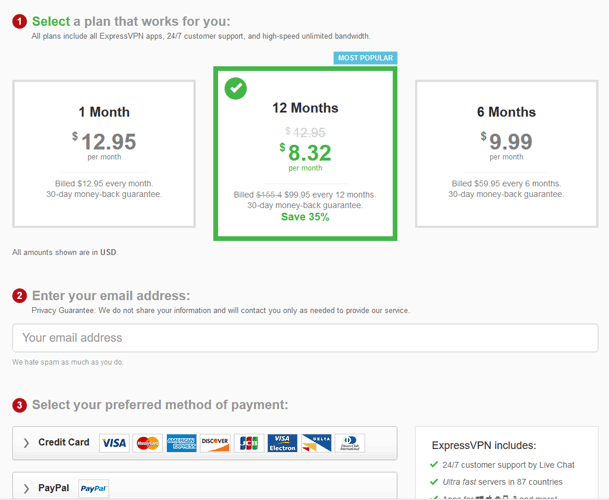Click the crossed-out $12.95 price
The image size is (609, 500).
pos(305,132)
